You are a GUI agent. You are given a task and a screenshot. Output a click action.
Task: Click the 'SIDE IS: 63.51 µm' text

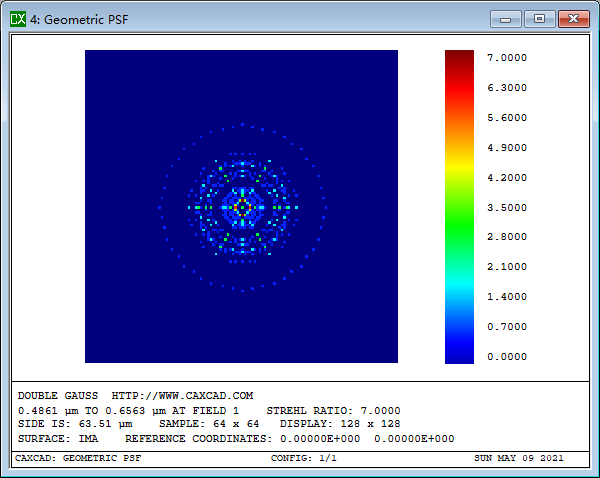[x=75, y=424]
